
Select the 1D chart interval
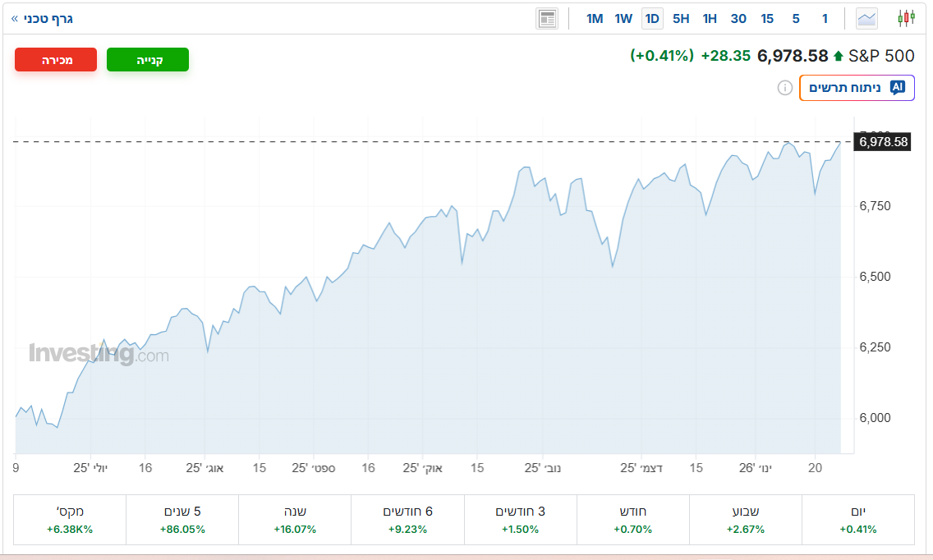point(652,18)
